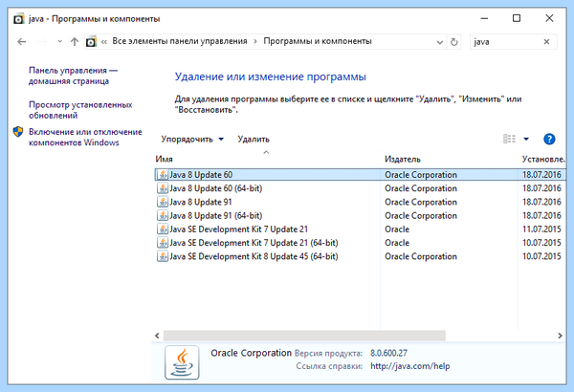Image resolution: width=574 pixels, height=392 pixels.
Task: Open the view options dropdown arrow
Action: 526,139
